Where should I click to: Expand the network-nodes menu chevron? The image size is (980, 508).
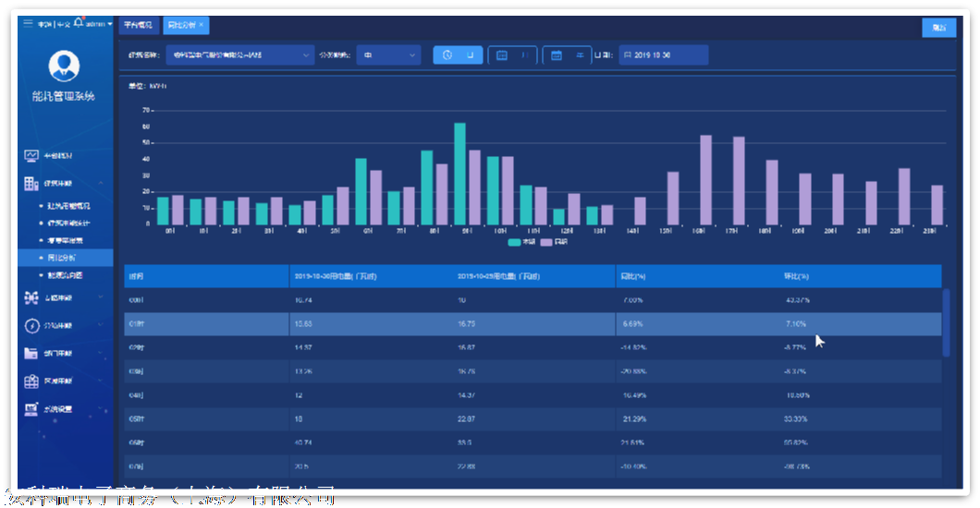(101, 297)
